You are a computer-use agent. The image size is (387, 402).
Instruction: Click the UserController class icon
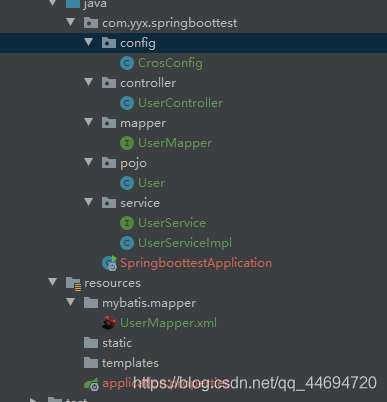[x=127, y=103]
